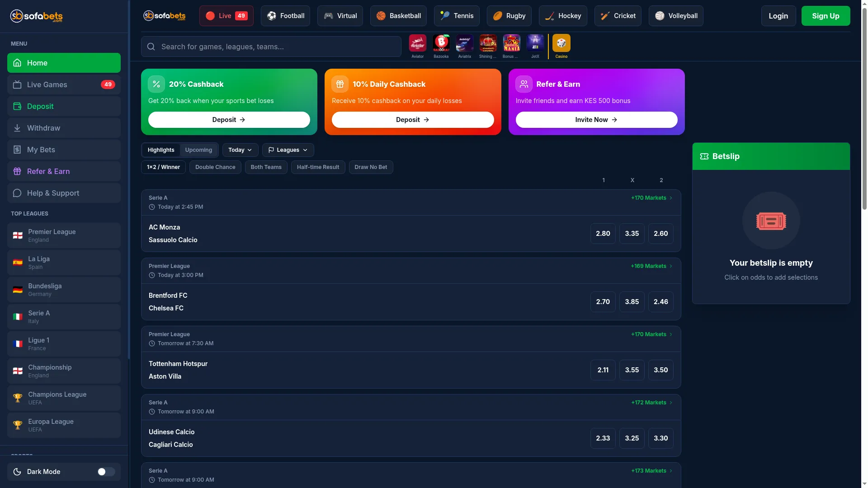Click the Italy flag beside Serie A
Image resolution: width=868 pixels, height=488 pixels.
[18, 317]
